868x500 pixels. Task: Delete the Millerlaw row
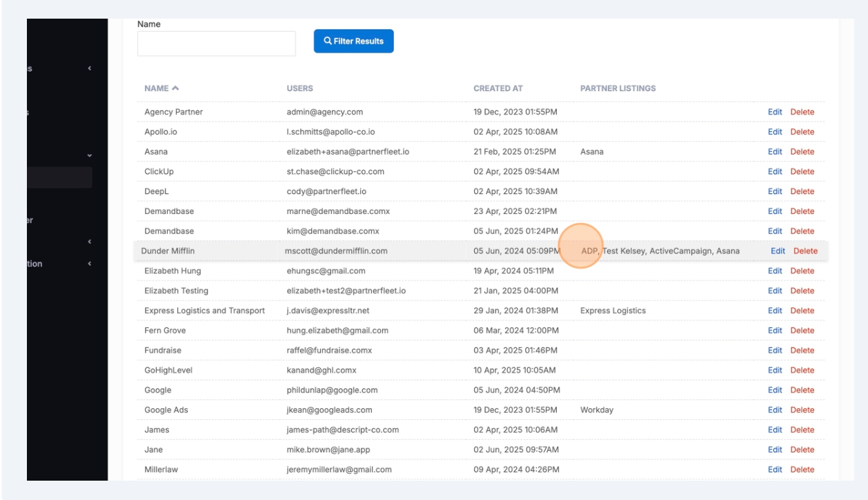pos(802,470)
